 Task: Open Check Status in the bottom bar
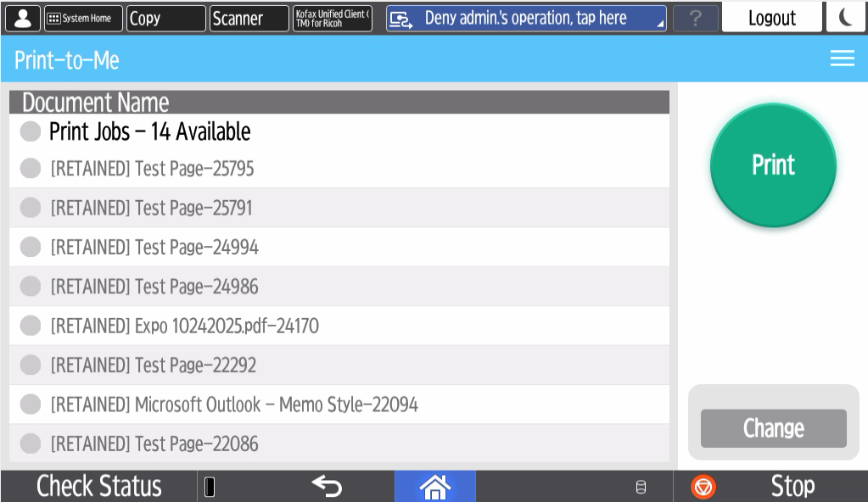tap(98, 486)
